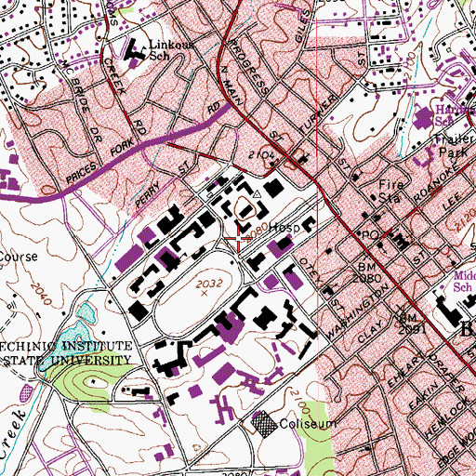Image resolution: width=476 pixels, height=476 pixels.
Task: Click the Coliseum label
Action: pos(308,424)
